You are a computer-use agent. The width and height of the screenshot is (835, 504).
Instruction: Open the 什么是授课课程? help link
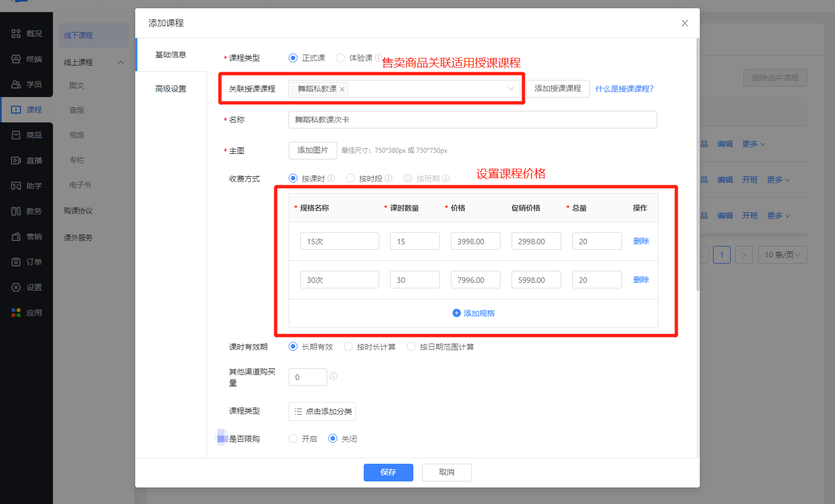[624, 89]
